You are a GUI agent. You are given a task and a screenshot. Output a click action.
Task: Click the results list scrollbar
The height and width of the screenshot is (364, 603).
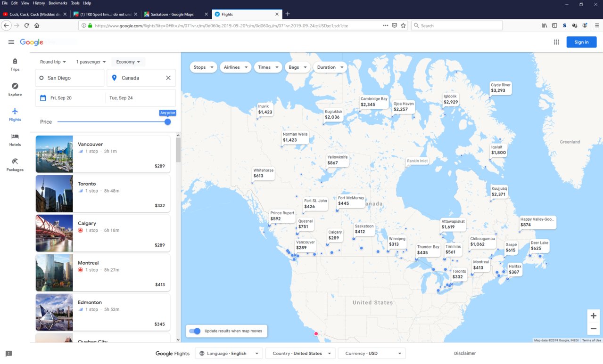click(178, 150)
